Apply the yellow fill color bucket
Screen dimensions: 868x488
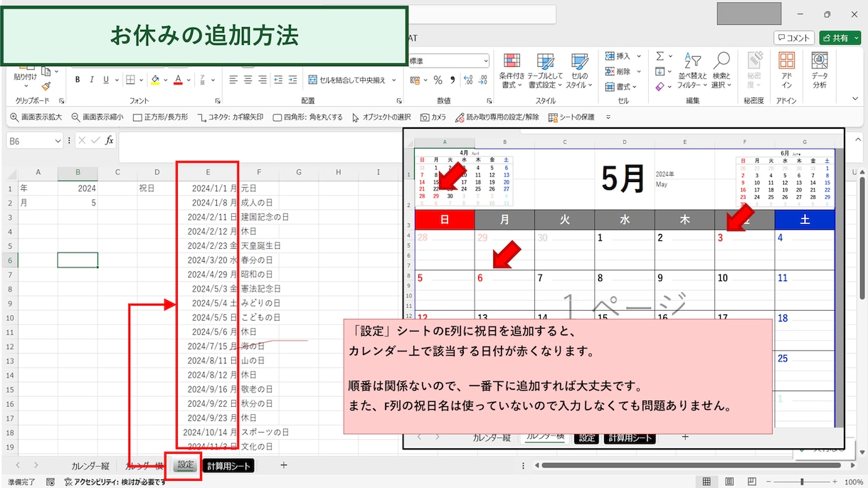pyautogui.click(x=155, y=80)
